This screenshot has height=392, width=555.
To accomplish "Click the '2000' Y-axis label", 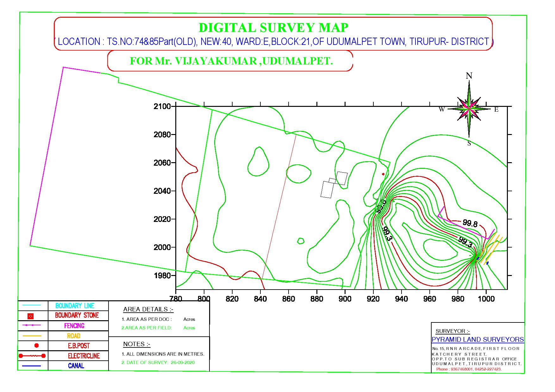I will [162, 247].
